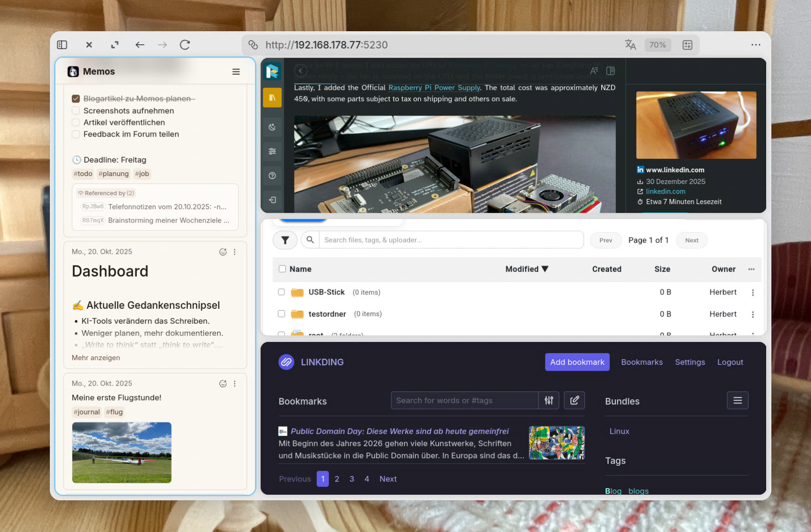Viewport: 811px width, 532px height.
Task: Toggle sort order on the Modified column
Action: tap(526, 269)
